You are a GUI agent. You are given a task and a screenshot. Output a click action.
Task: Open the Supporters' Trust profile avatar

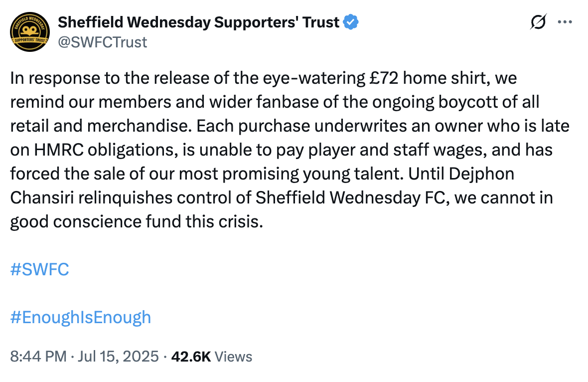tap(30, 32)
